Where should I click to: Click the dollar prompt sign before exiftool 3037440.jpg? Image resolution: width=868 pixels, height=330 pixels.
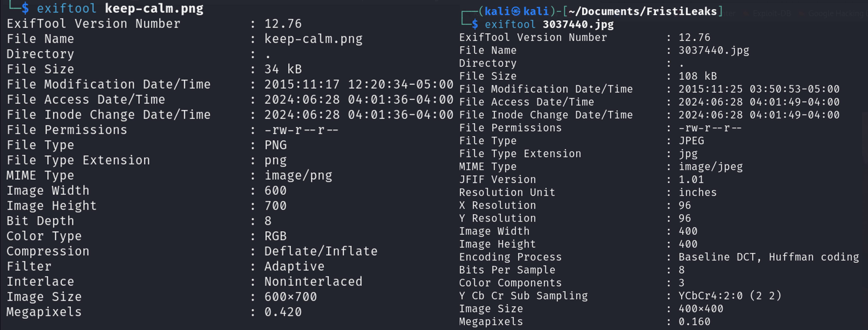475,24
